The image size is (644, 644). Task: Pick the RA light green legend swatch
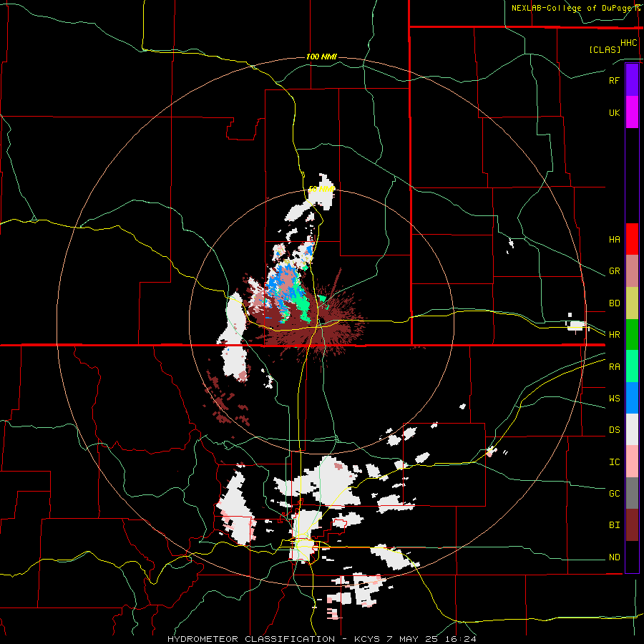pyautogui.click(x=632, y=366)
